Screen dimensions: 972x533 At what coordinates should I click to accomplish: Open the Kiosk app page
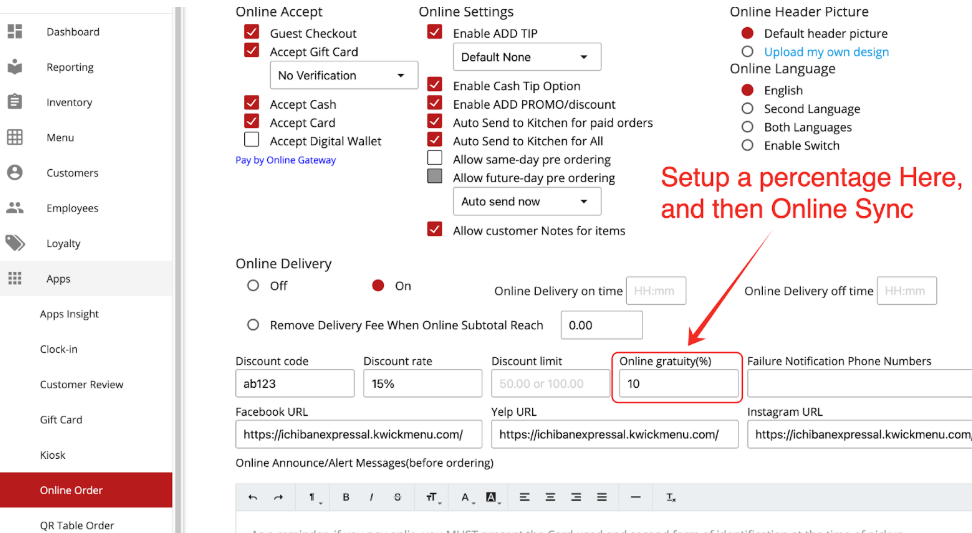point(53,455)
